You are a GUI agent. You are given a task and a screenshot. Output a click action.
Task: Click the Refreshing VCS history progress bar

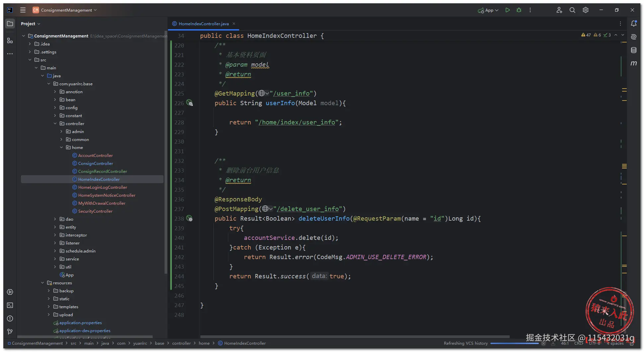click(515, 343)
